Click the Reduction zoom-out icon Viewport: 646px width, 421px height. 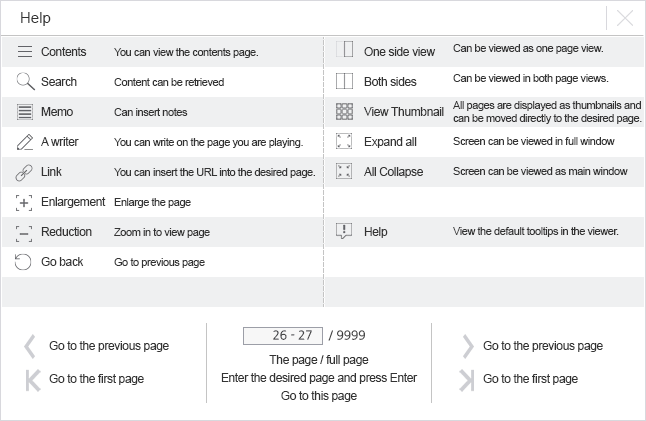[x=25, y=232]
